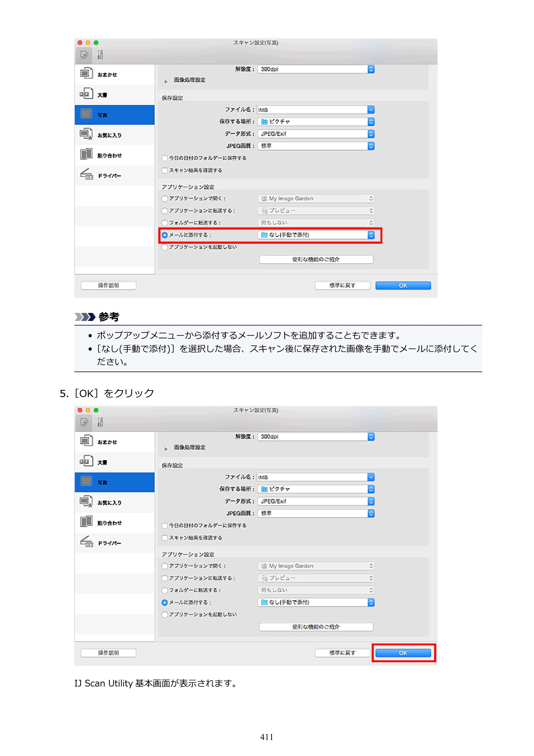Image resolution: width=534 pixels, height=756 pixels.
Task: Select お気に入り (Favorites) icon in upper dialog
Action: pos(86,134)
